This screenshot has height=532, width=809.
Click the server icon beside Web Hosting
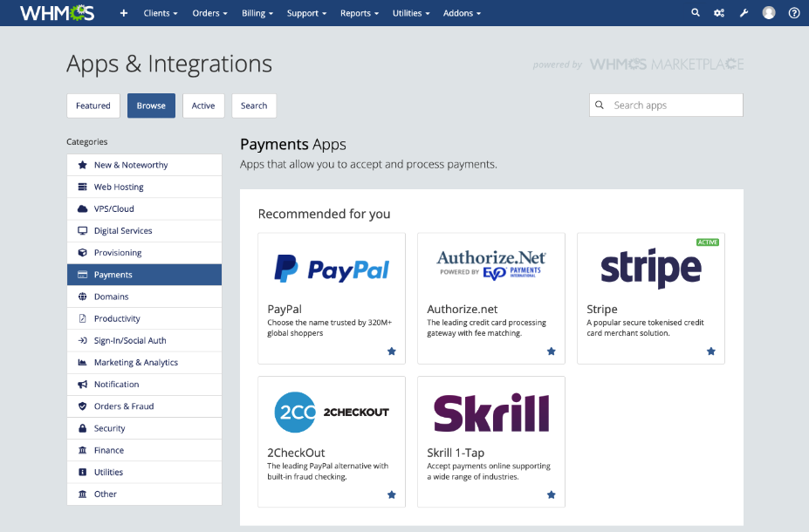coord(82,187)
